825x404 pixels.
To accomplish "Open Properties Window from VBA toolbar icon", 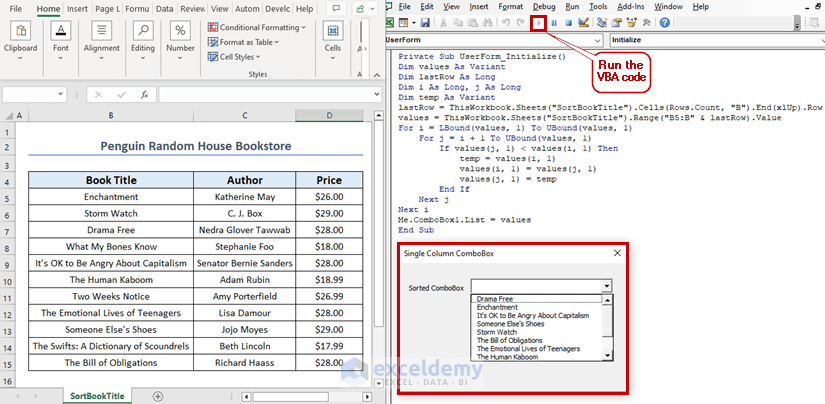I will [x=617, y=23].
